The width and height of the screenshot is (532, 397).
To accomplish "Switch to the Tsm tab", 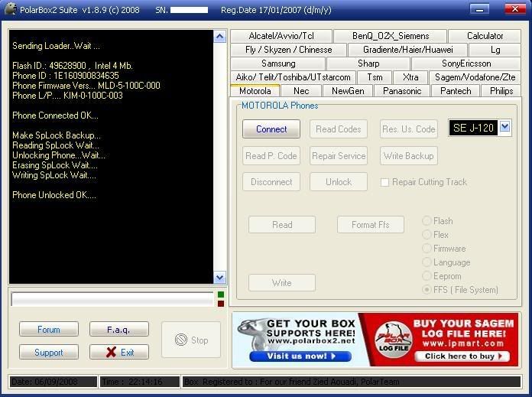I will (375, 77).
